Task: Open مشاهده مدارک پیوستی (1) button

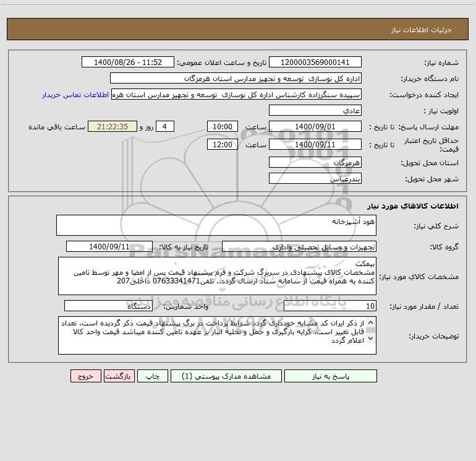Action: tap(226, 376)
